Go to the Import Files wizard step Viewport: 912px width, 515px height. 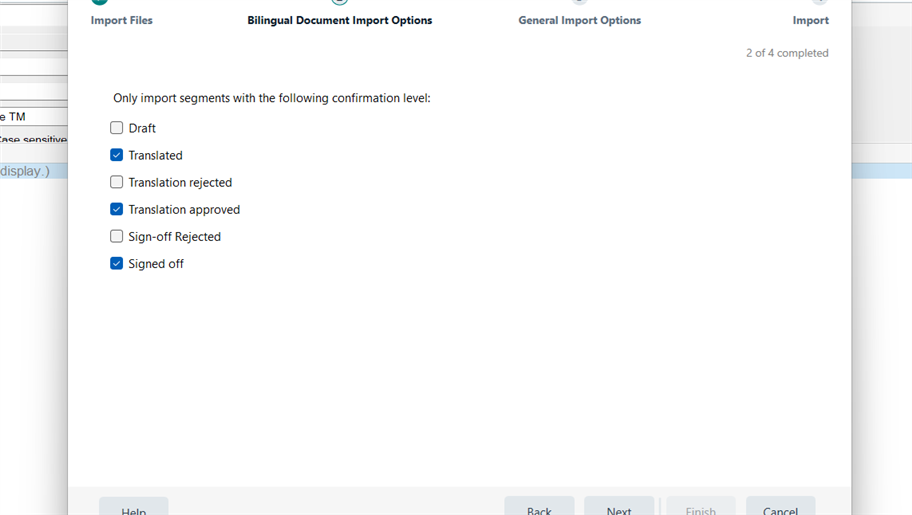point(122,20)
